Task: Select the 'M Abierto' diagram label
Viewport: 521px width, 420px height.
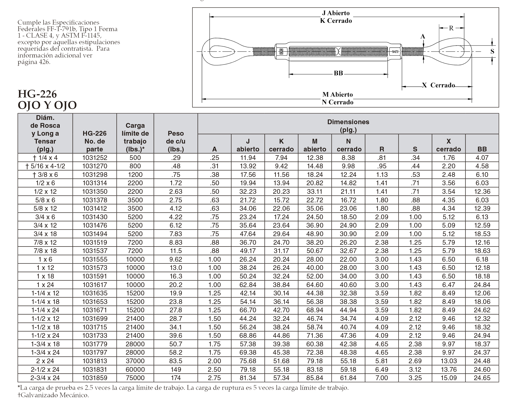Action: 337,94
